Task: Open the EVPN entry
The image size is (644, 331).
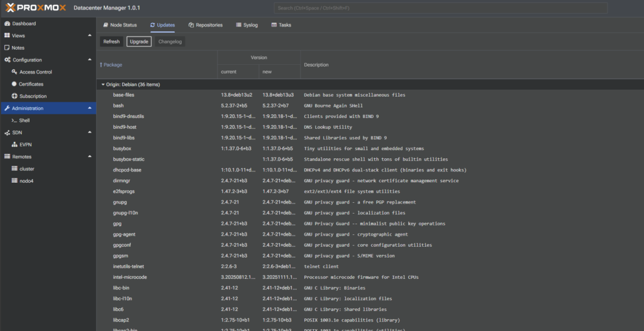Action: pyautogui.click(x=48, y=144)
